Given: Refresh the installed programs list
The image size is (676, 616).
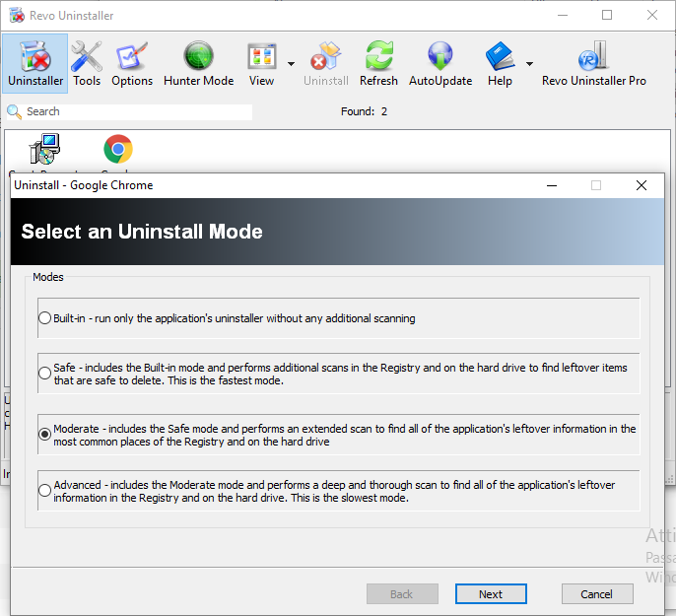Looking at the screenshot, I should click(x=378, y=63).
